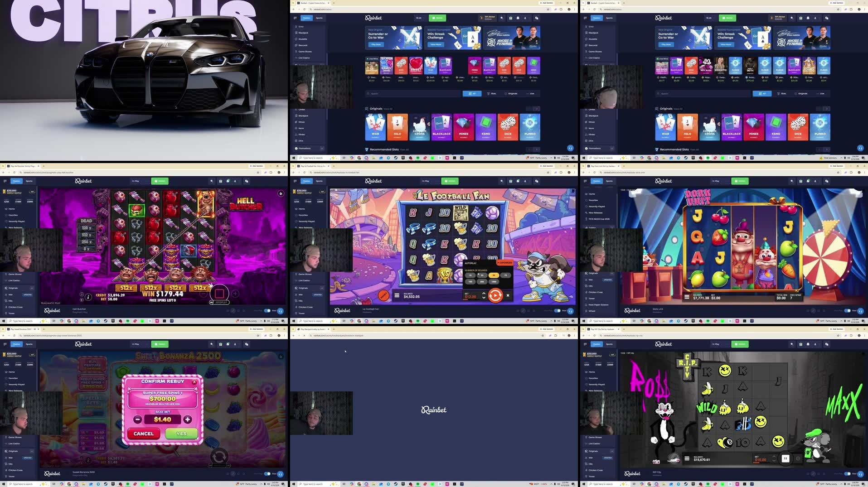Open the hamburger menu in RIP City game
The height and width of the screenshot is (487, 868).
[687, 458]
